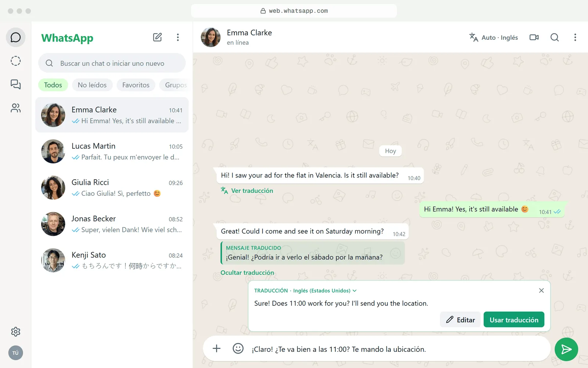Click Ver traducción under first message
The width and height of the screenshot is (588, 368).
point(247,191)
